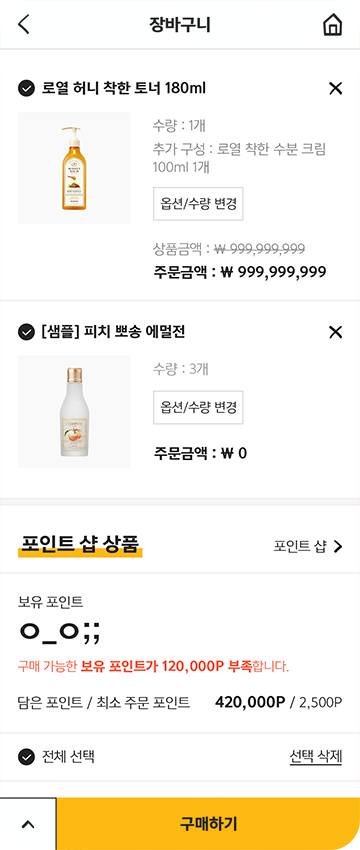Click the 구매하기 purchase button
Screen dimensions: 360x850
coord(208,824)
